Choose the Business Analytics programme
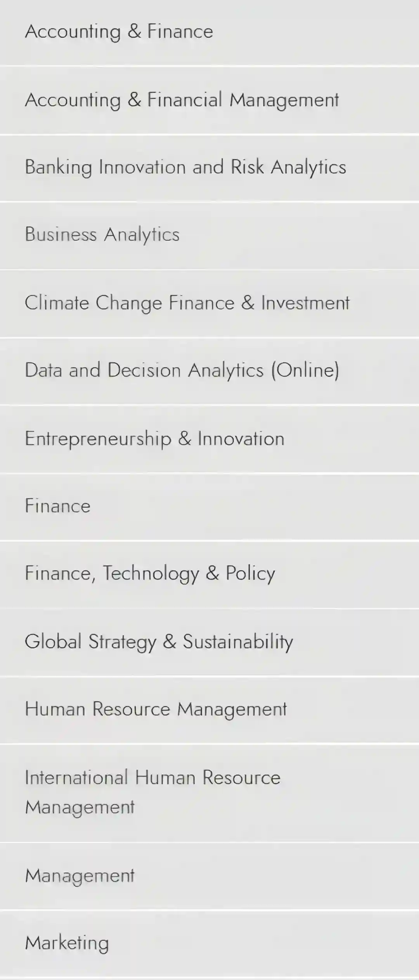This screenshot has height=980, width=419. click(x=102, y=234)
